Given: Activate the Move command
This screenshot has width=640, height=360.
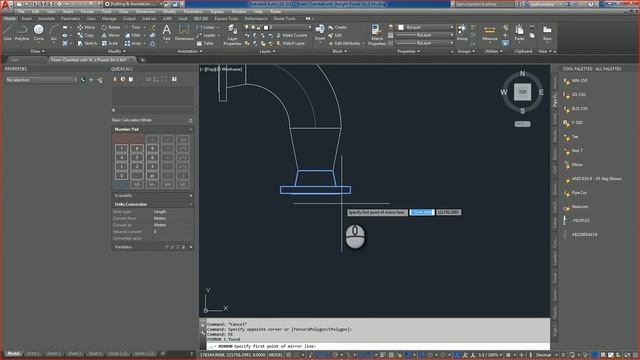Looking at the screenshot, I should [x=86, y=27].
